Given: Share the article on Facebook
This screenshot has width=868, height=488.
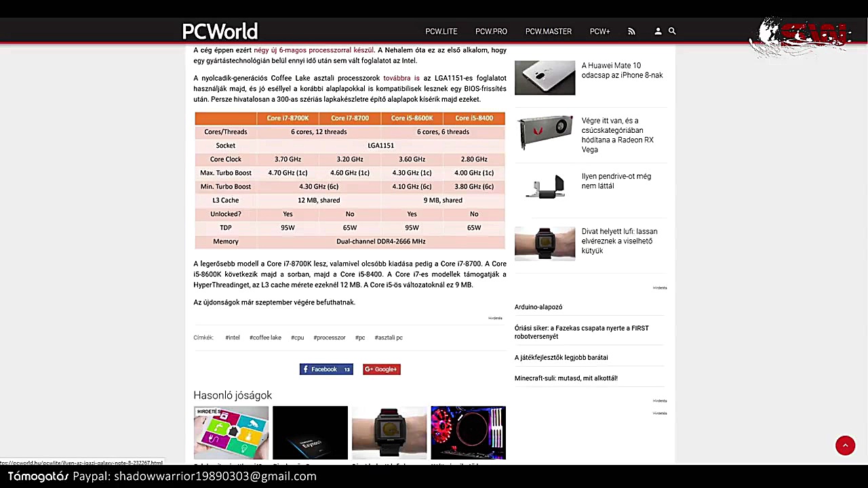Looking at the screenshot, I should (x=326, y=369).
